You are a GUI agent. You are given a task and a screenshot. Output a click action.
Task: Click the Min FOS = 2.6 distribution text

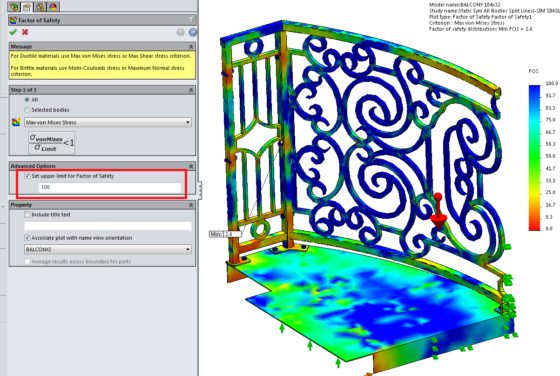[x=480, y=29]
